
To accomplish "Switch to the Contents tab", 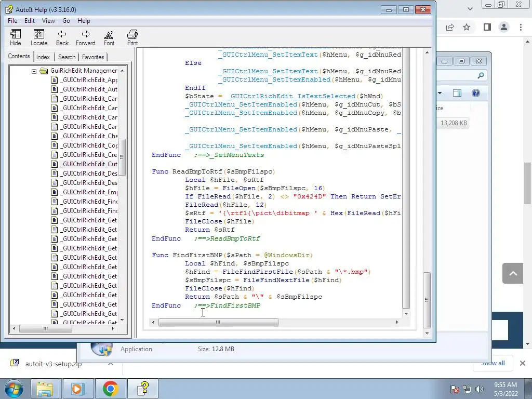I will (19, 56).
